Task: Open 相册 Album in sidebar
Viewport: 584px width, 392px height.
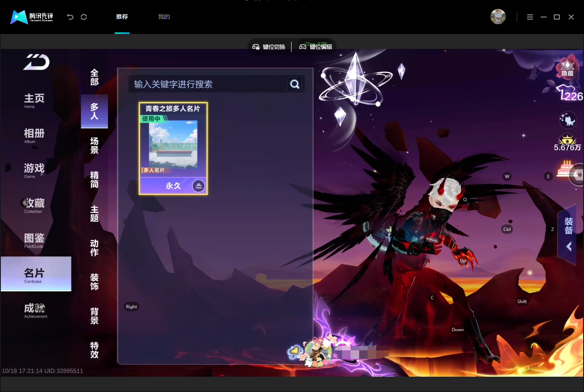Action: pos(34,136)
